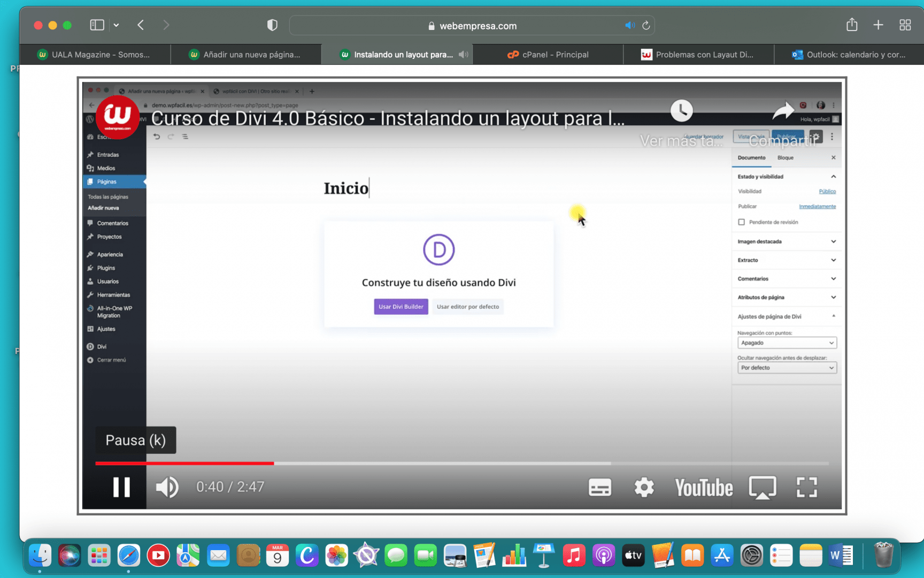Mute audio from address bar speaker
Image resolution: width=924 pixels, height=578 pixels.
[x=630, y=26]
